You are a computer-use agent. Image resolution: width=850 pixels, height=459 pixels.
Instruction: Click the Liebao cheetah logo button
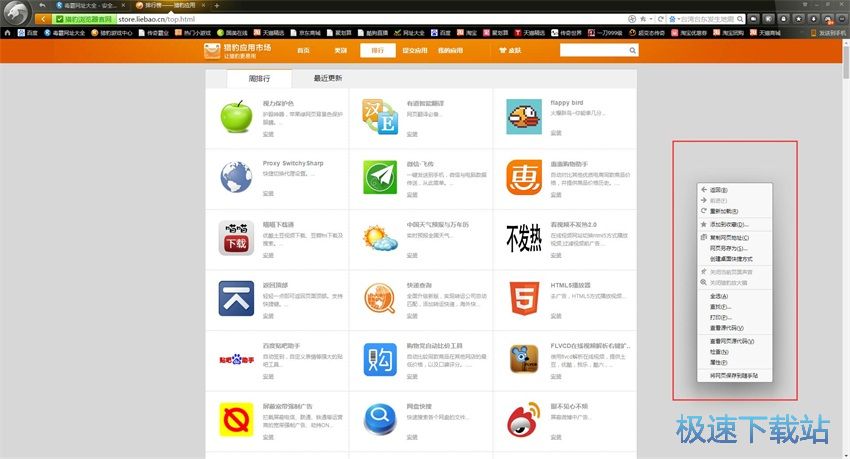pyautogui.click(x=16, y=12)
